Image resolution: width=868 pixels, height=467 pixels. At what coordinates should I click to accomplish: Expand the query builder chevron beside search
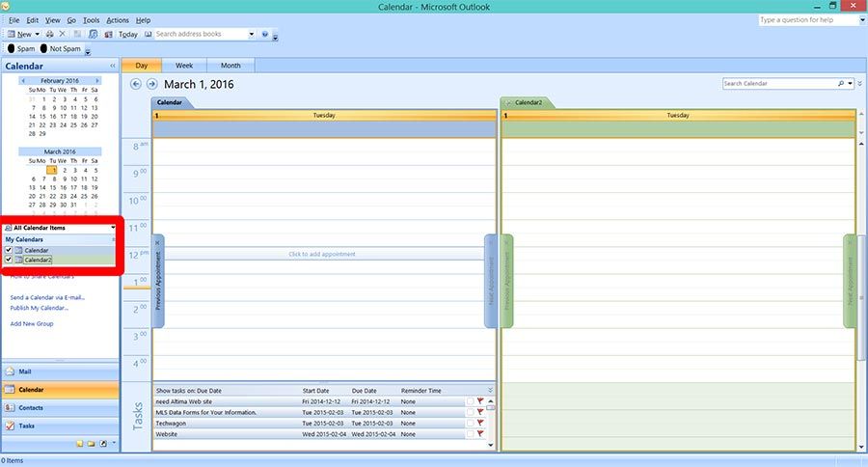[859, 84]
